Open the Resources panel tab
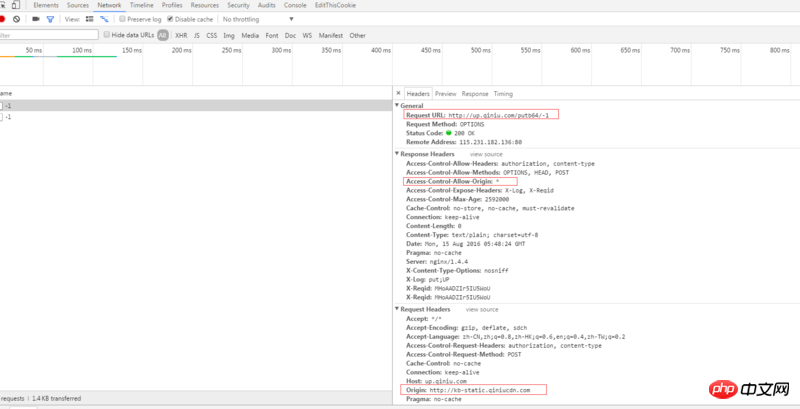Viewport: 800px width, 409px height. coord(205,6)
